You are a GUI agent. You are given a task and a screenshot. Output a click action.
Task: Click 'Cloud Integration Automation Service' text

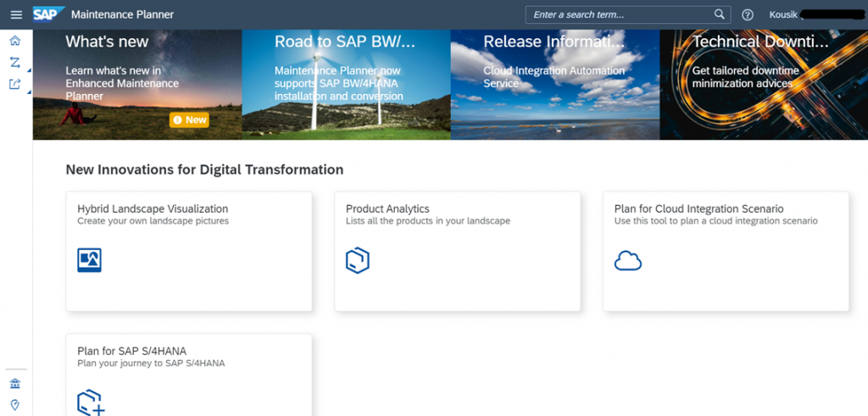tap(554, 77)
